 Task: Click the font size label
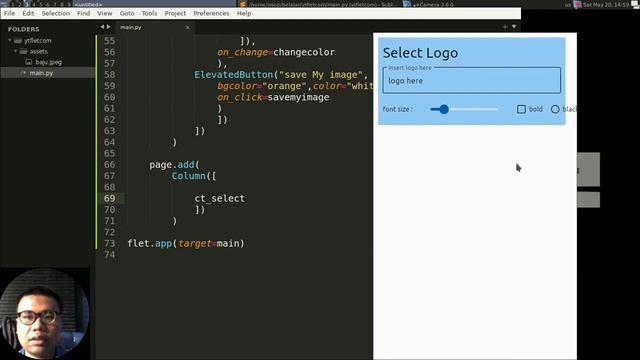(398, 109)
